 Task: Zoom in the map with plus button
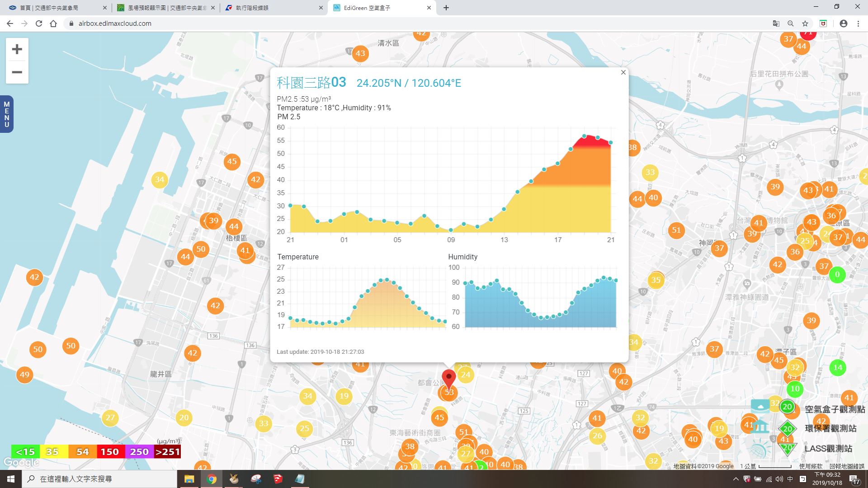coord(17,49)
